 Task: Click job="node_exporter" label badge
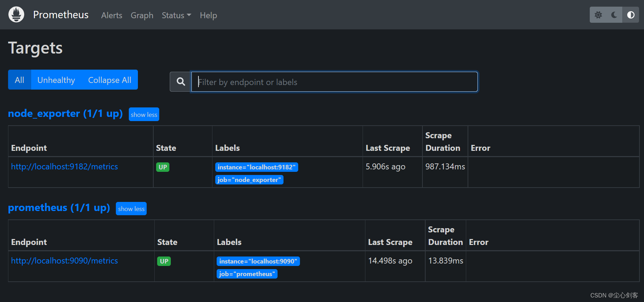click(x=249, y=180)
